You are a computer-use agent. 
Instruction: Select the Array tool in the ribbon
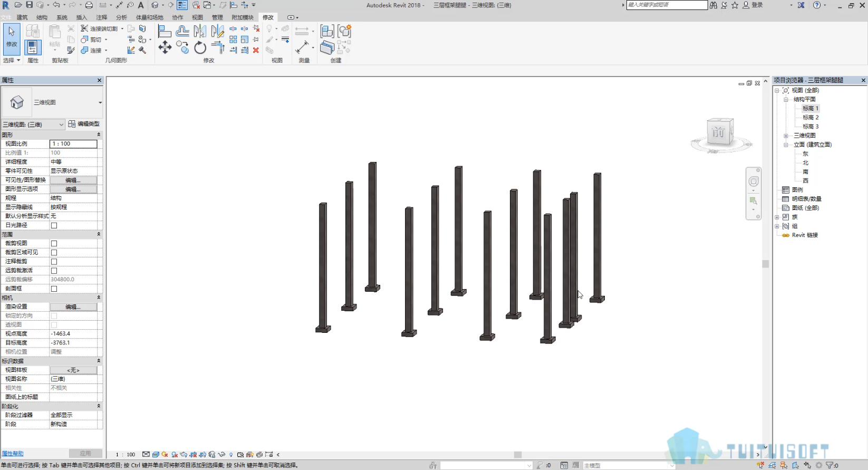click(x=233, y=40)
